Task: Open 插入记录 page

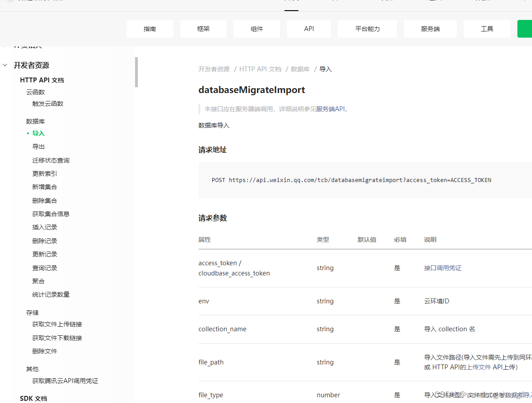Action: 45,227
